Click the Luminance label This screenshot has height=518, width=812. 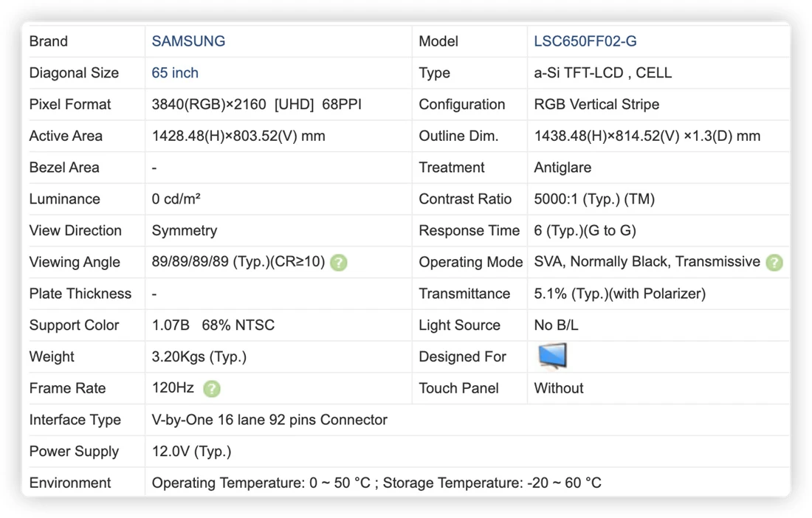[x=65, y=199]
